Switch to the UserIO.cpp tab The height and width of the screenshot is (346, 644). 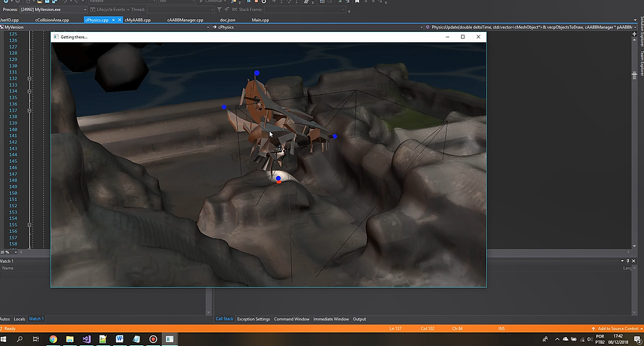[9, 19]
